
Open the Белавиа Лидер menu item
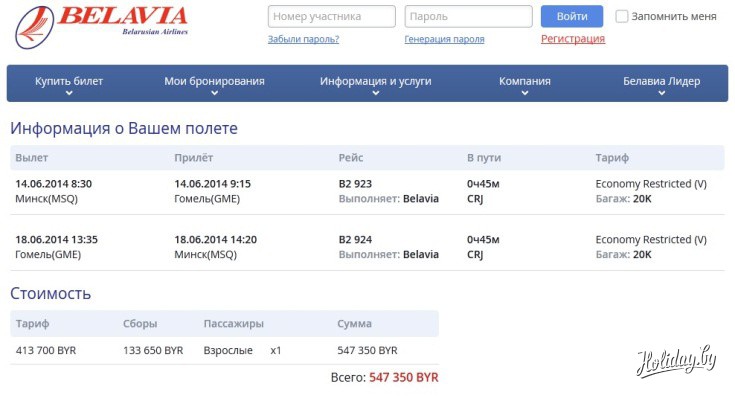661,81
